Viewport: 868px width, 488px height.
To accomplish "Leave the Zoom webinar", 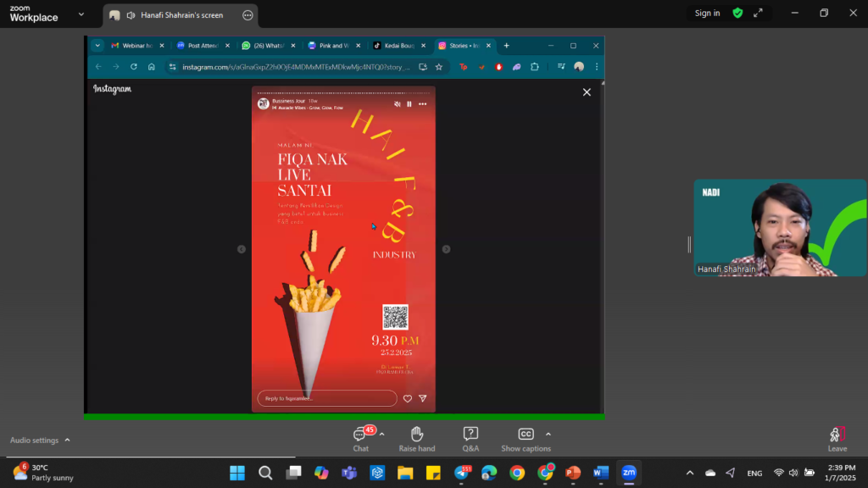I will click(x=837, y=440).
